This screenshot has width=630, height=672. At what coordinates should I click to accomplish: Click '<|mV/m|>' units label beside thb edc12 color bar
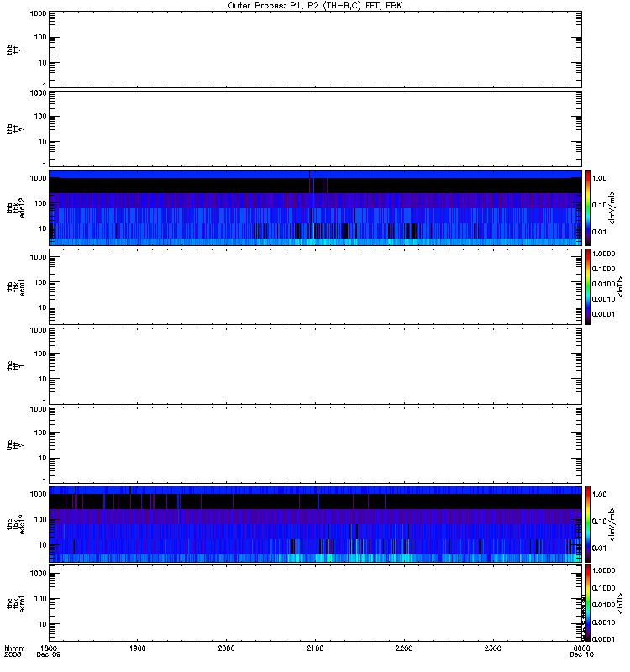[x=612, y=207]
